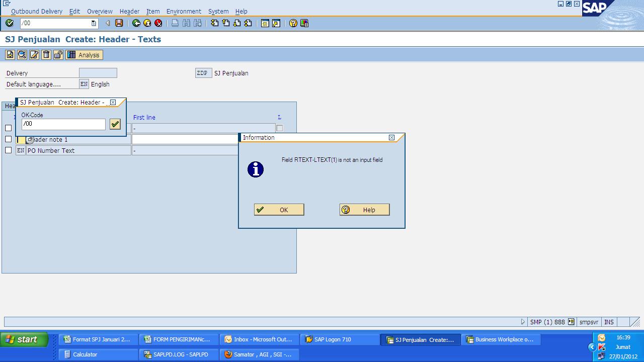Image resolution: width=644 pixels, height=362 pixels.
Task: Confirm the OK-Code with checkmark button
Action: (115, 124)
